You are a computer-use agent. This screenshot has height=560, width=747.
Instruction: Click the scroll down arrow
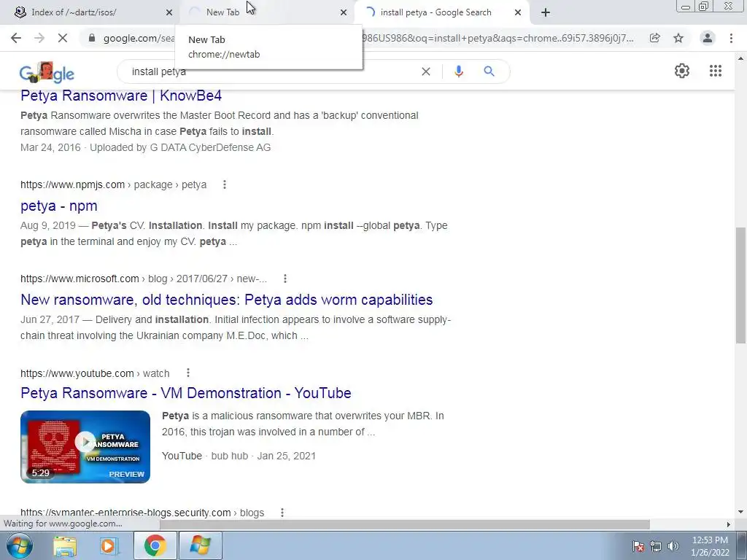pyautogui.click(x=740, y=513)
